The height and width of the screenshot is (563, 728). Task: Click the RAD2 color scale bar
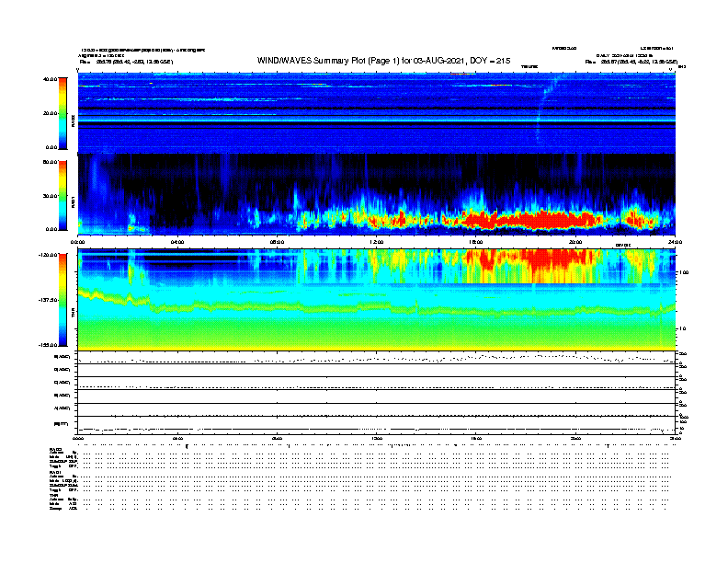point(62,113)
